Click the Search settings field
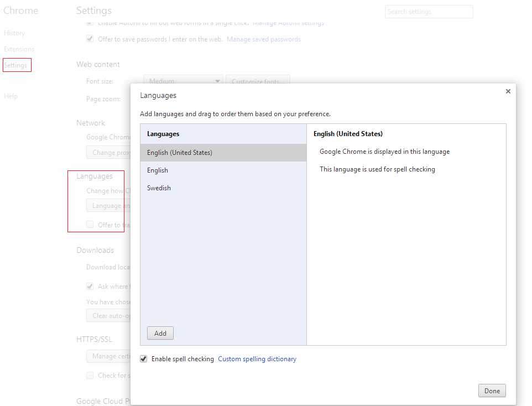Viewport: 532px width, 406px height. pos(429,11)
